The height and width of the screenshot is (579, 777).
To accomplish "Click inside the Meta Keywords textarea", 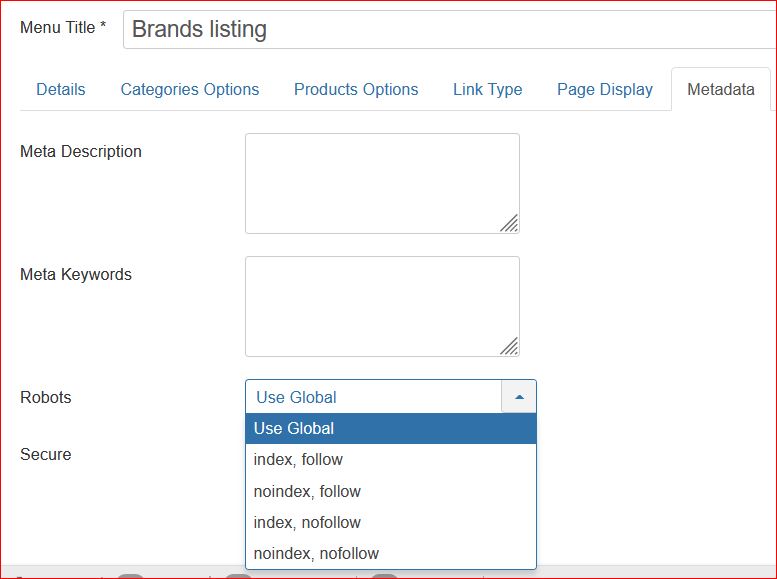I will point(382,306).
